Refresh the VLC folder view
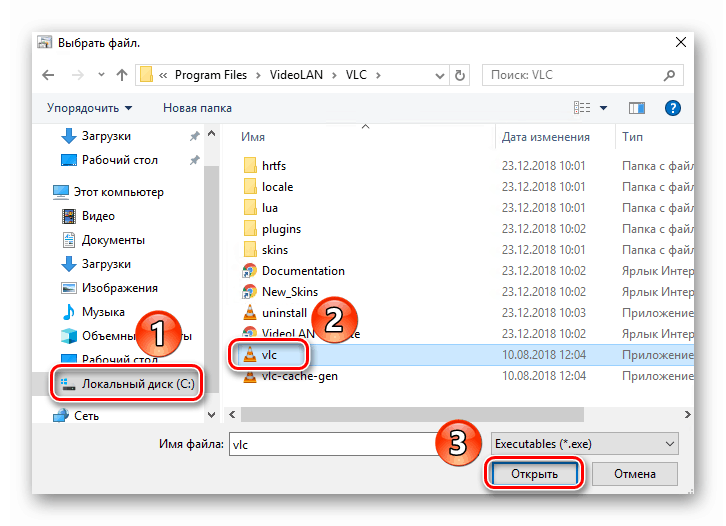 tap(460, 75)
